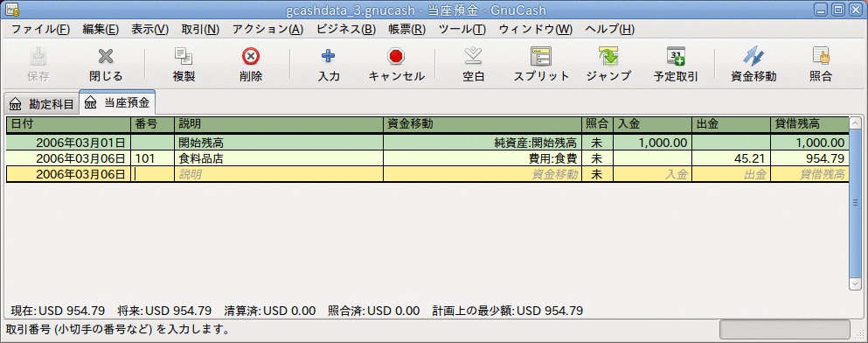Image resolution: width=868 pixels, height=343 pixels.
Task: Open the 表示(V) menu
Action: click(x=150, y=30)
